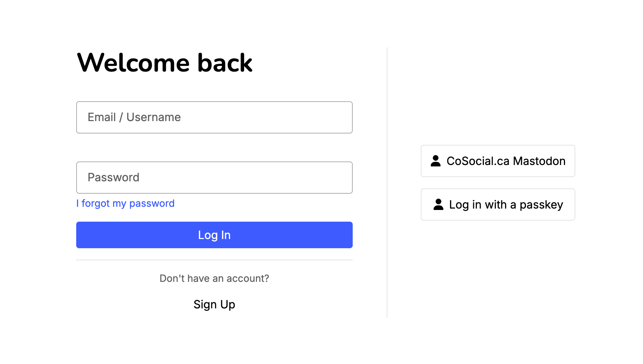Click the word "back" in the heading
The height and width of the screenshot is (364, 643).
[225, 63]
